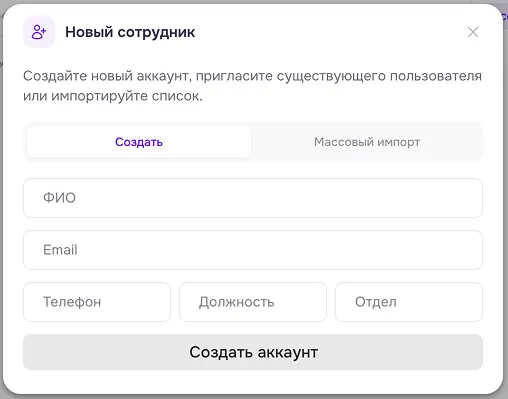
Task: Focus the Отдел field
Action: (x=409, y=302)
